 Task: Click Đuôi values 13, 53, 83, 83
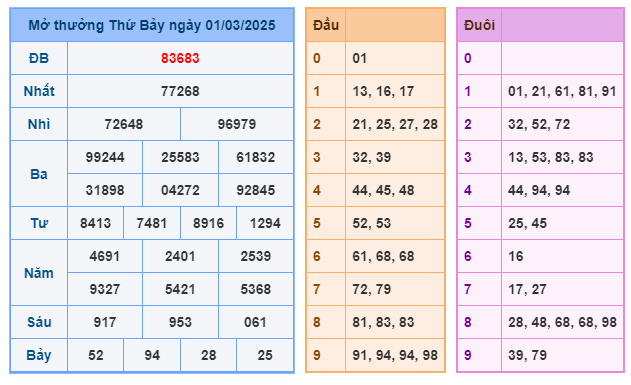551,157
